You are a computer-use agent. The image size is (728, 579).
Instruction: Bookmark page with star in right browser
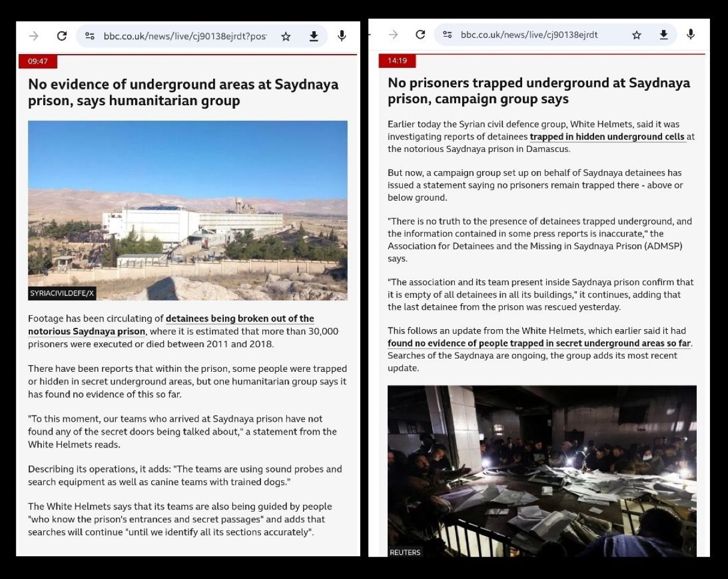pos(636,35)
